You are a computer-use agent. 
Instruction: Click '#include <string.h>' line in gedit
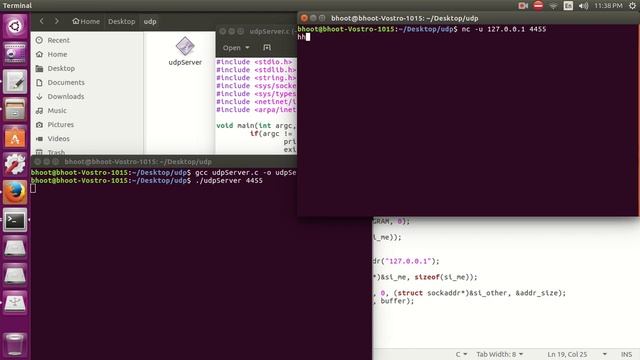click(x=256, y=78)
